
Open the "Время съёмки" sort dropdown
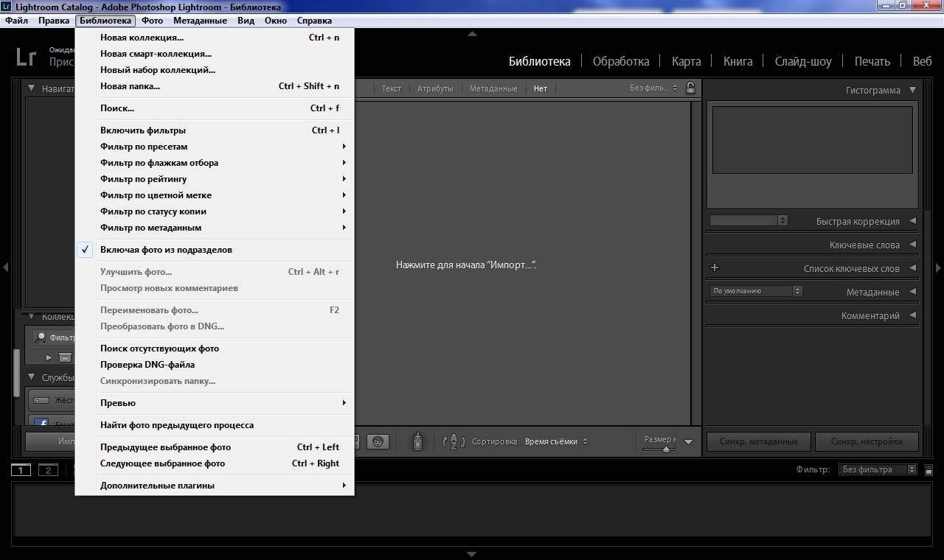tap(556, 442)
